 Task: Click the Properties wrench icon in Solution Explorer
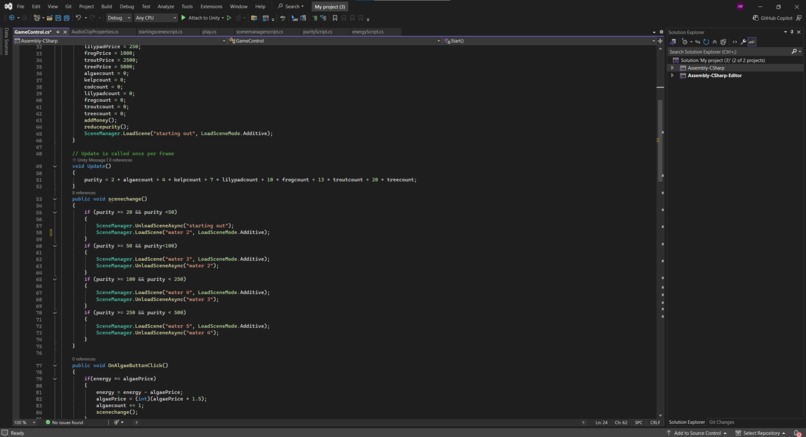[x=743, y=42]
